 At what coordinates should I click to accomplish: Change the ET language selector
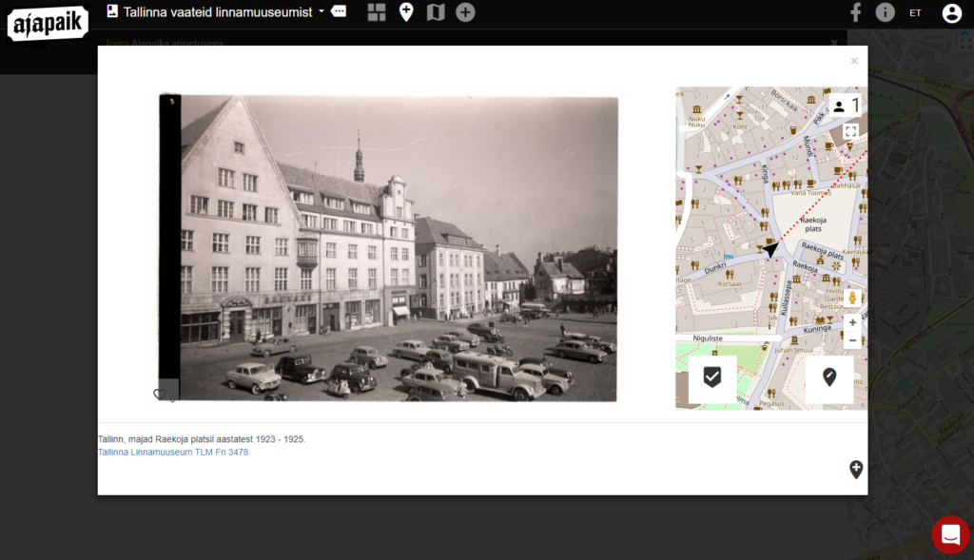pos(915,13)
